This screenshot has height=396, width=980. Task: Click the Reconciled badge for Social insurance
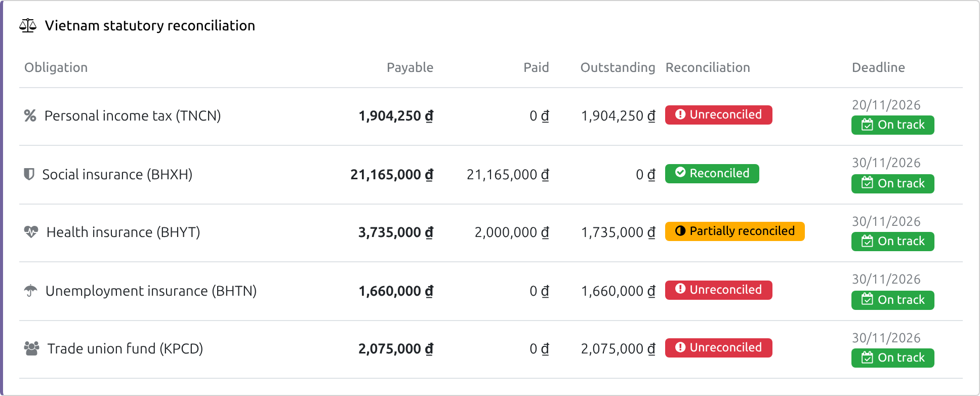[712, 174]
